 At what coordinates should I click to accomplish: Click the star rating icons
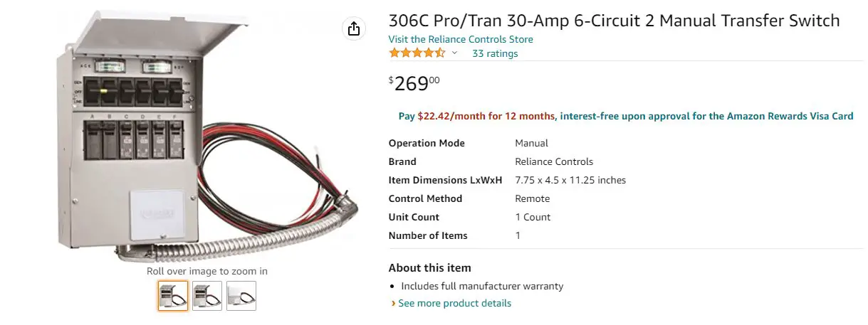pyautogui.click(x=417, y=53)
